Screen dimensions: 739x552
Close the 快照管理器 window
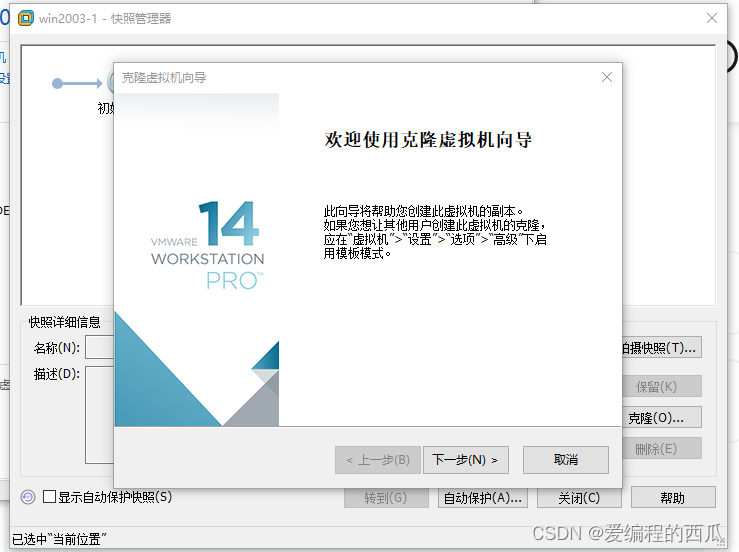click(x=712, y=18)
